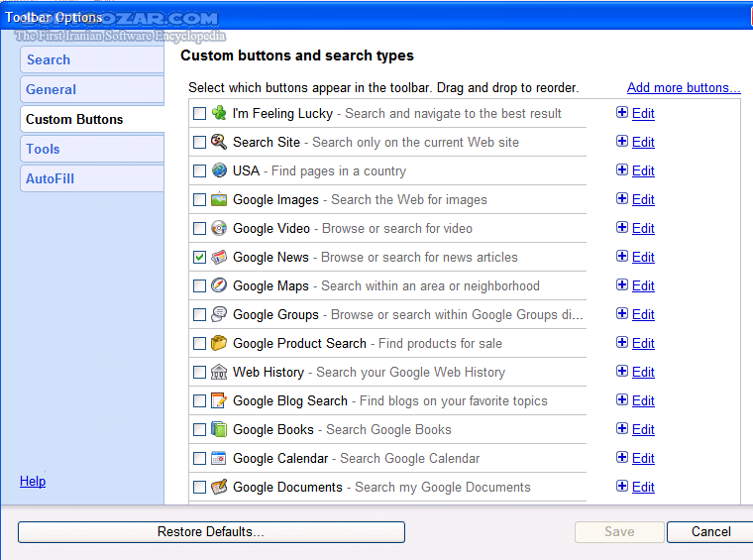Expand the plus icon for Google Images
The width and height of the screenshot is (753, 560).
pyautogui.click(x=622, y=198)
